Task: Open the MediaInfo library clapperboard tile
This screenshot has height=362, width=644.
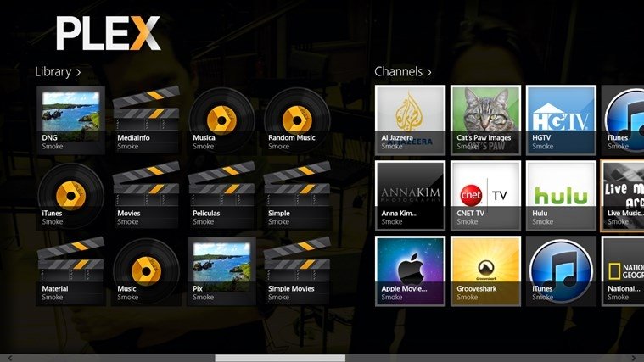Action: [x=146, y=120]
